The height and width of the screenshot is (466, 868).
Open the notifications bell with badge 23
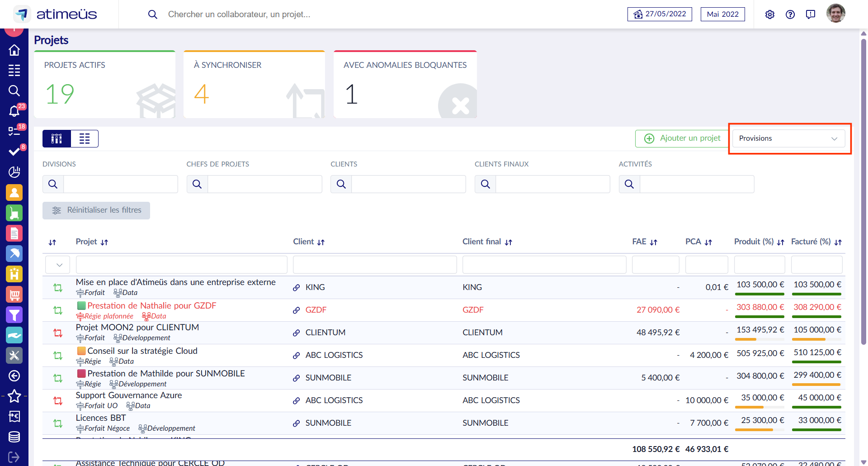coord(15,111)
